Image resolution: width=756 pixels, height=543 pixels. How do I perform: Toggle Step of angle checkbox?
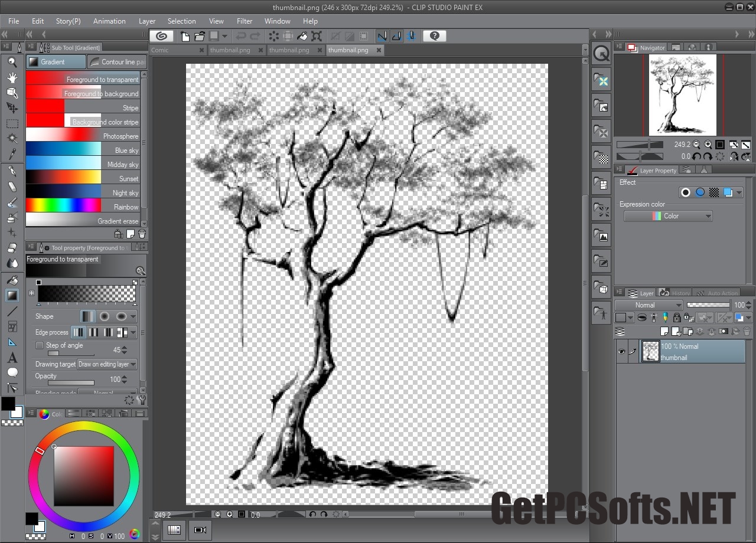[x=40, y=345]
